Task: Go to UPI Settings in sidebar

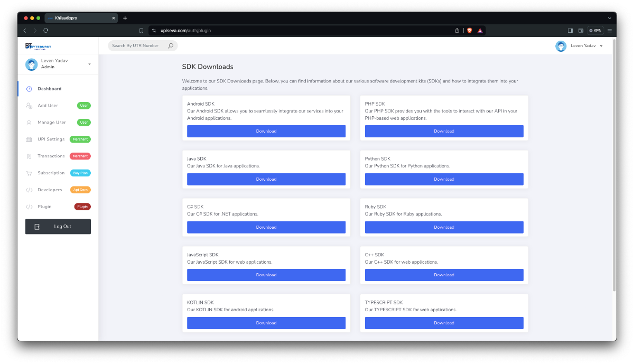Action: [x=51, y=139]
